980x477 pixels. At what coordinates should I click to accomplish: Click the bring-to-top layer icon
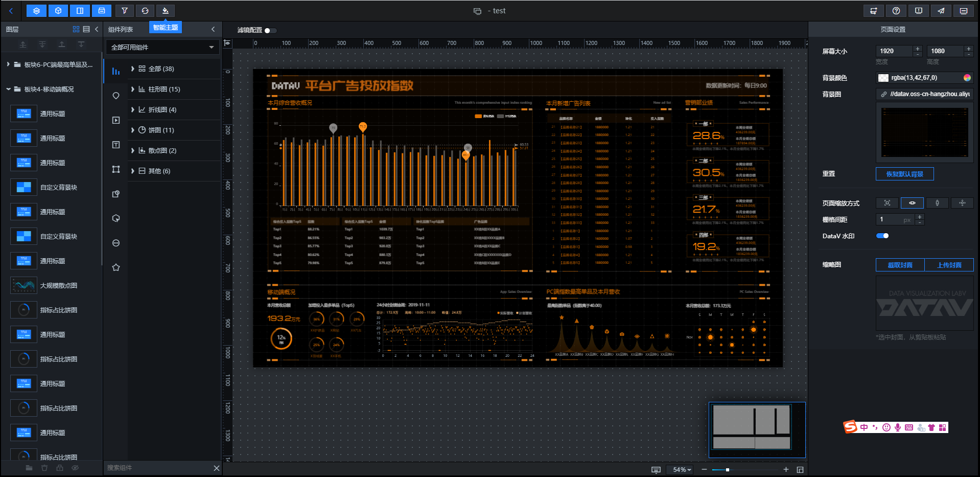click(x=23, y=44)
